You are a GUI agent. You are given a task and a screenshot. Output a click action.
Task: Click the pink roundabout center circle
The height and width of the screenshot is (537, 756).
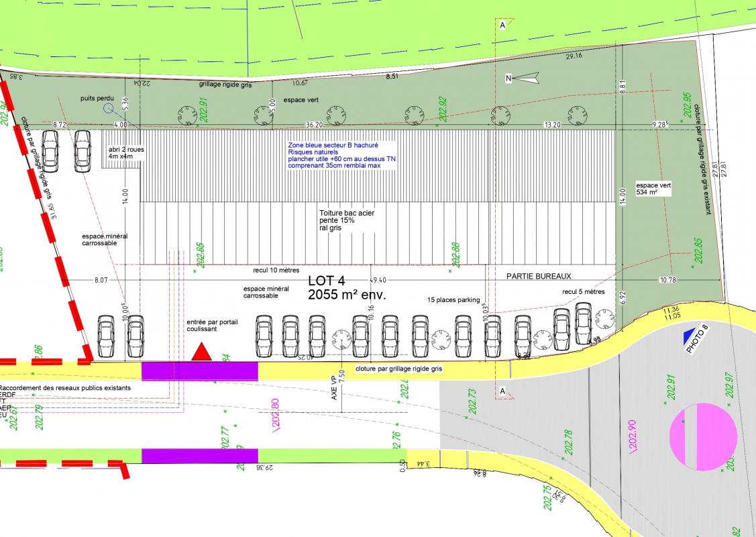pos(702,437)
